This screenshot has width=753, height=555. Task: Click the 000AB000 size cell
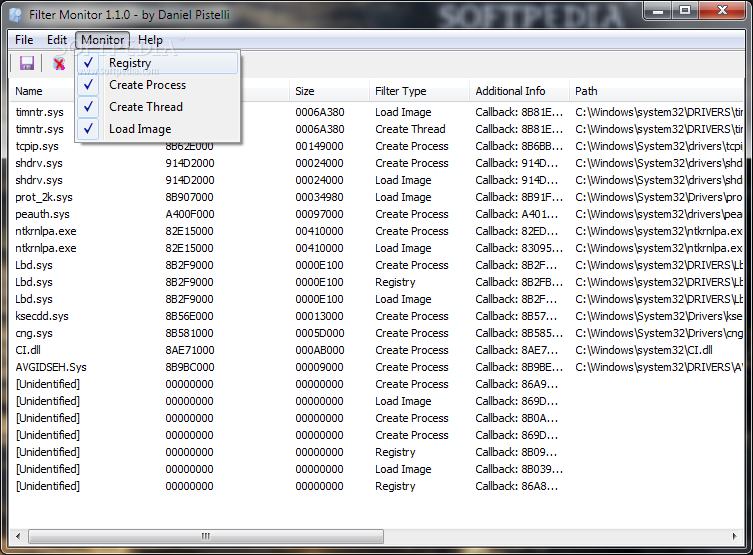(319, 350)
